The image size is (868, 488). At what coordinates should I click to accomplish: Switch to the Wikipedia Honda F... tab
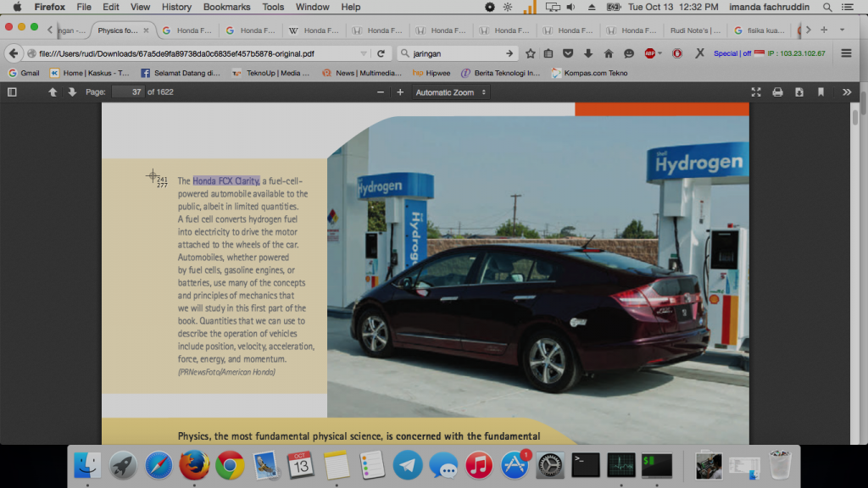tap(314, 30)
